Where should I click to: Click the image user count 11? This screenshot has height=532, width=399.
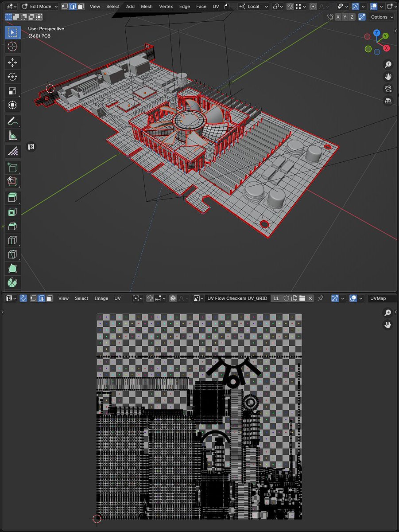276,298
